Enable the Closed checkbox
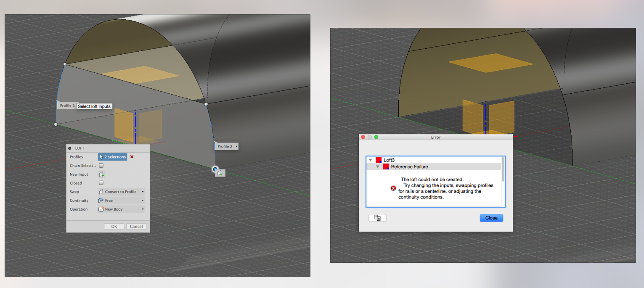Viewport: 644px width, 288px height. pos(101,183)
